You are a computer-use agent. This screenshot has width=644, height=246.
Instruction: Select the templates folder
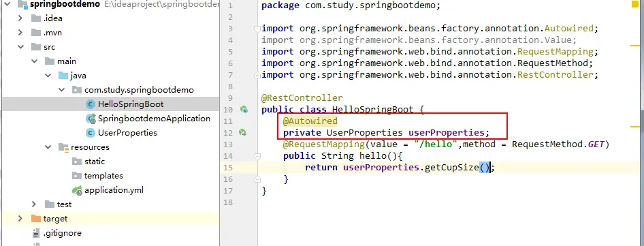[x=103, y=176]
